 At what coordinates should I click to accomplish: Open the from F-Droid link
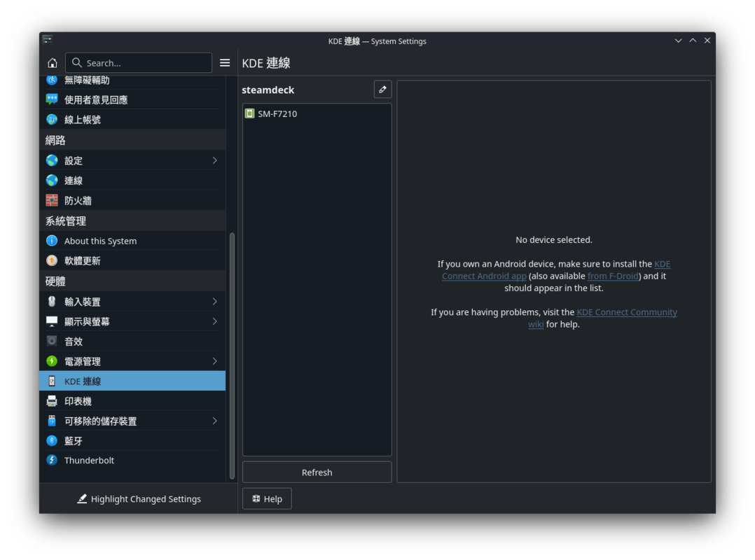613,276
